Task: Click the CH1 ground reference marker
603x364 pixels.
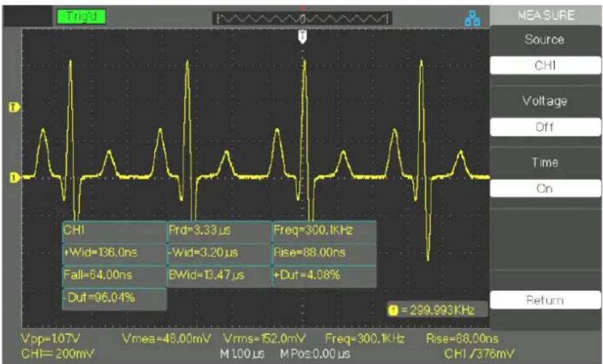Action: click(14, 178)
